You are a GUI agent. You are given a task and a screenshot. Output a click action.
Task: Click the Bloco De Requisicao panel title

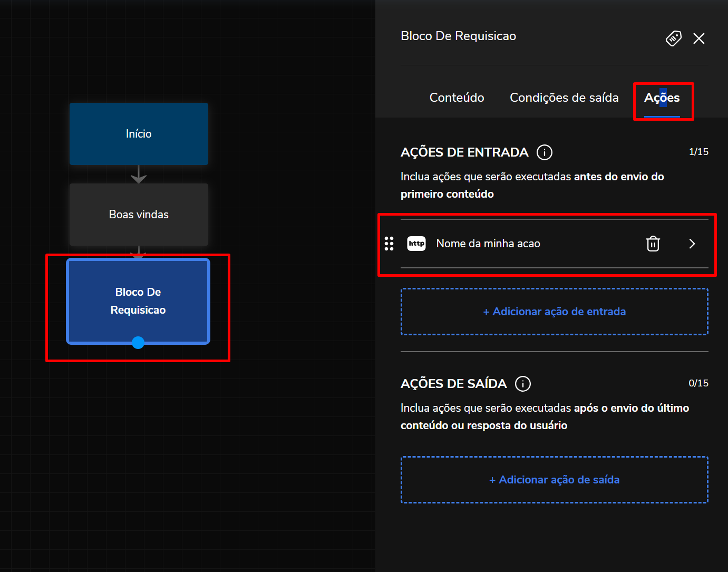click(x=458, y=36)
